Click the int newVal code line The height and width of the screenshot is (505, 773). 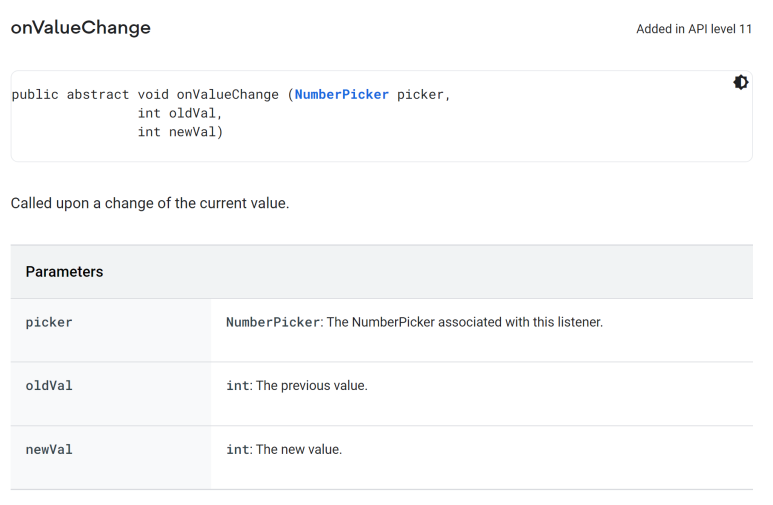[180, 132]
